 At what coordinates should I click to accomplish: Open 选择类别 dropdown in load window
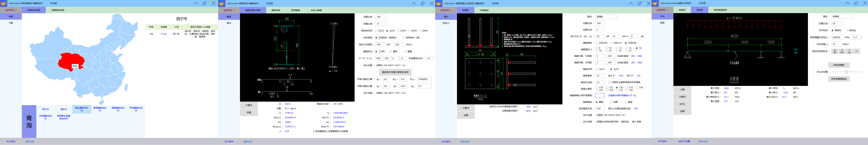(11, 10)
